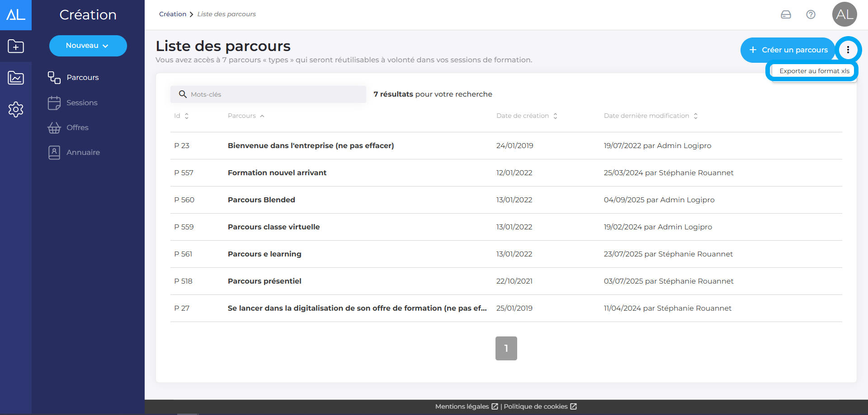
Task: Open the AL user avatar menu
Action: pos(844,14)
